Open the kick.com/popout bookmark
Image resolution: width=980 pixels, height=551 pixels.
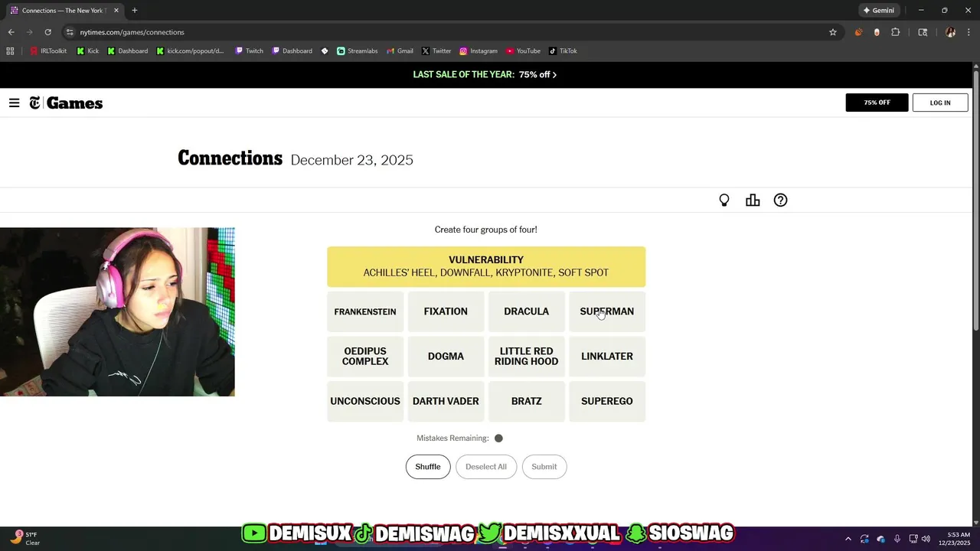[190, 51]
